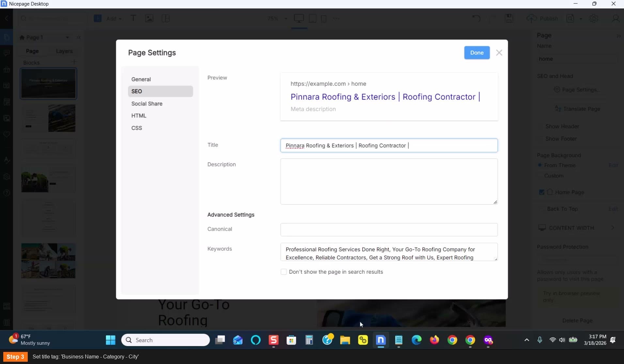Switch to the Layers tab
The image size is (624, 364).
point(64,51)
